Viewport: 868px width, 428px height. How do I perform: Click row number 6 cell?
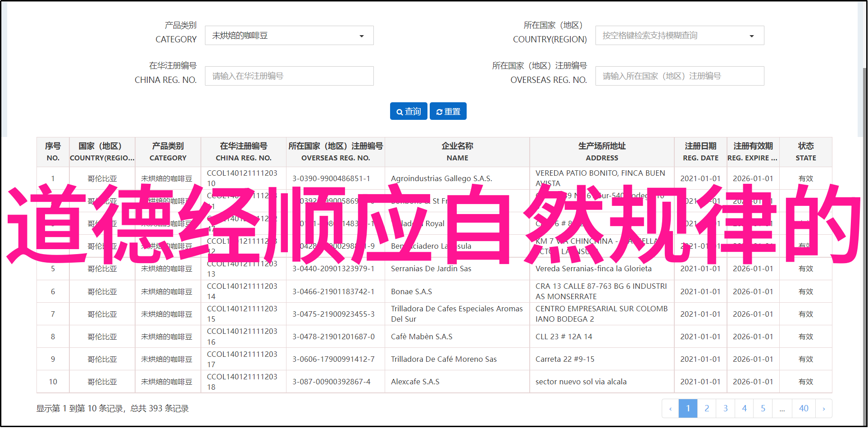coord(53,291)
